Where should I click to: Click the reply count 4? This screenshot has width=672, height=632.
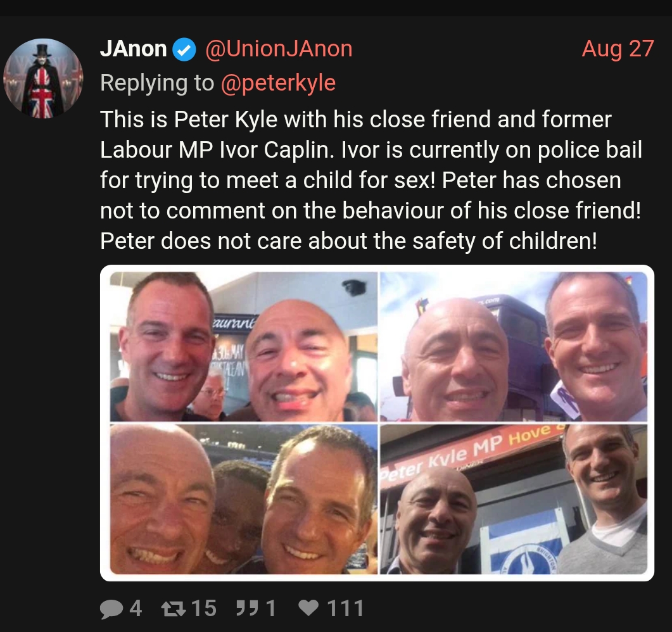coord(136,608)
